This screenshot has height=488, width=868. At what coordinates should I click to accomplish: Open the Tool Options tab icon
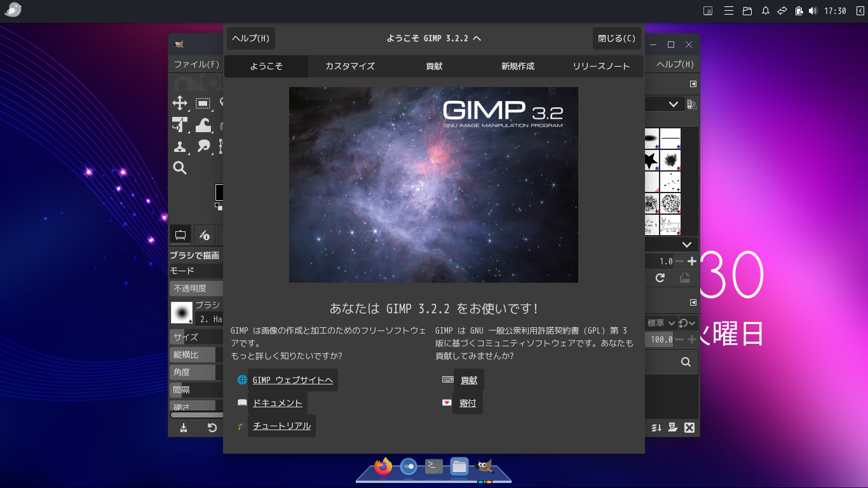tap(180, 235)
